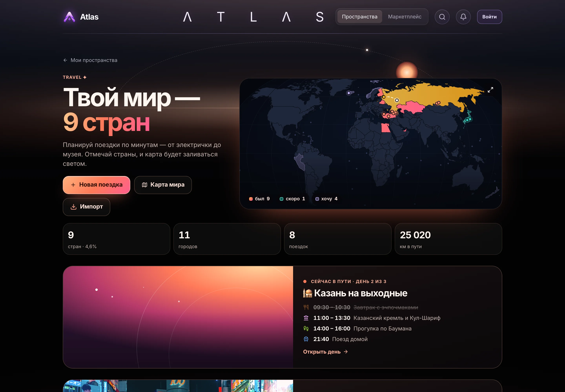Click the Tokyo street trip thumbnail
565x392 pixels.
[x=178, y=386]
